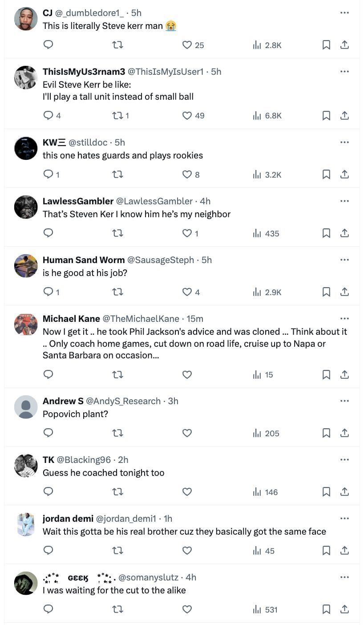The height and width of the screenshot is (625, 364).
Task: Open more options on TK's tweet
Action: click(x=344, y=459)
